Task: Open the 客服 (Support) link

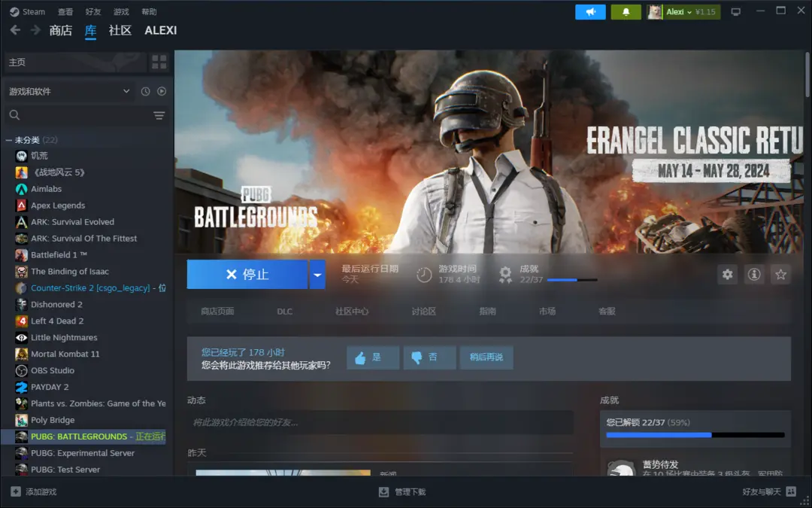Action: pos(607,311)
